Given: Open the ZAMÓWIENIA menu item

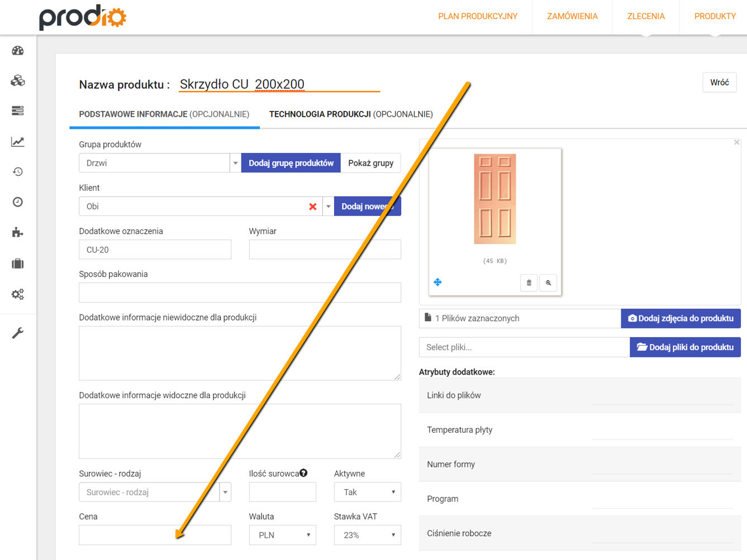Looking at the screenshot, I should [572, 16].
